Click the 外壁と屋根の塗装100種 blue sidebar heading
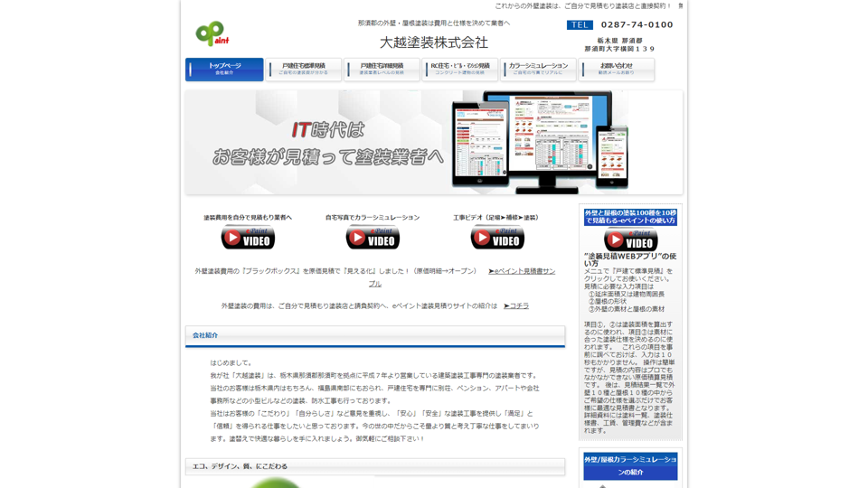The width and height of the screenshot is (868, 488). (630, 217)
